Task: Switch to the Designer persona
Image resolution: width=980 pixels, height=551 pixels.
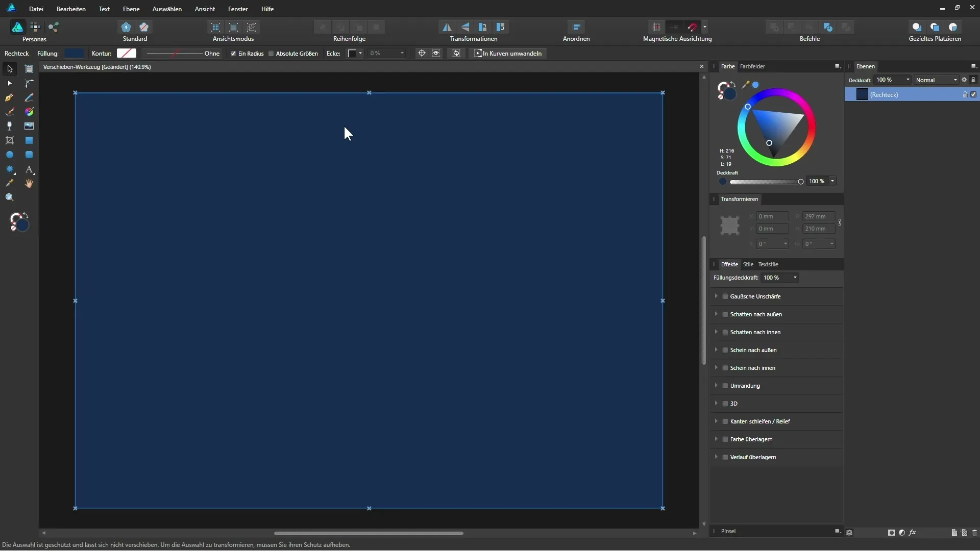Action: 17,27
